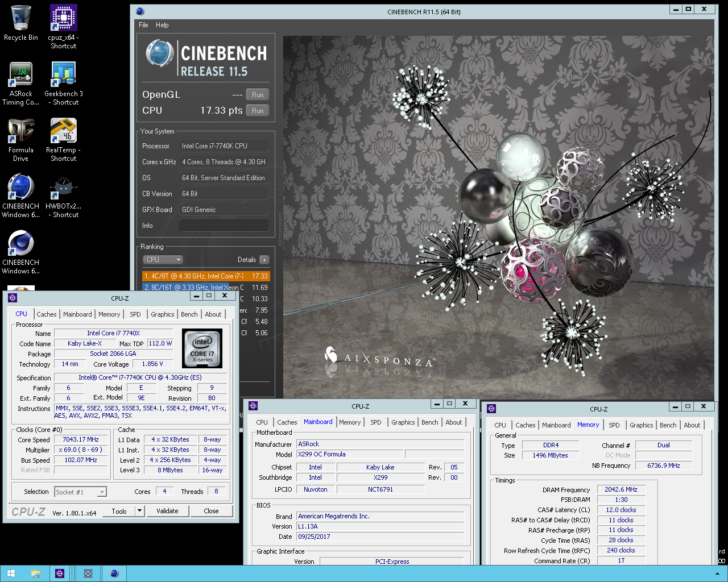
Task: Click the DRAM Frequency value 2042.6 MHz
Action: coord(621,490)
